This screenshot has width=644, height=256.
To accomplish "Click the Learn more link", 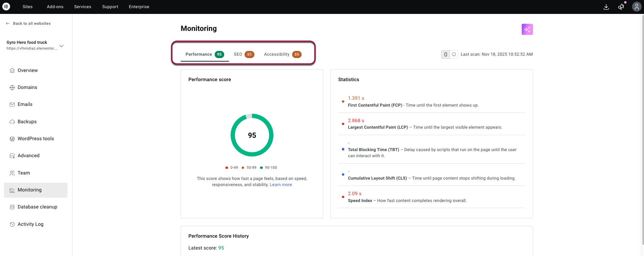I will point(281,185).
